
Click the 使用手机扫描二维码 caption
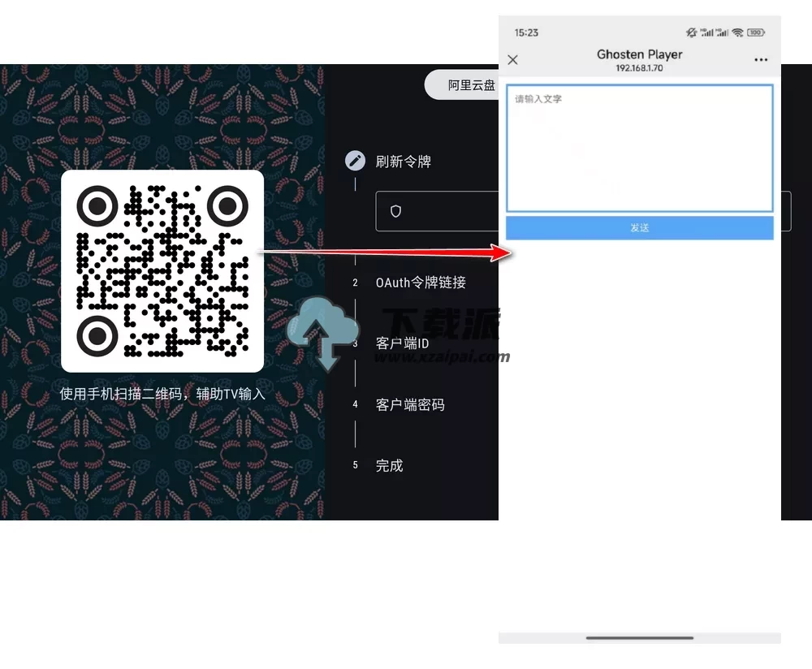click(162, 394)
